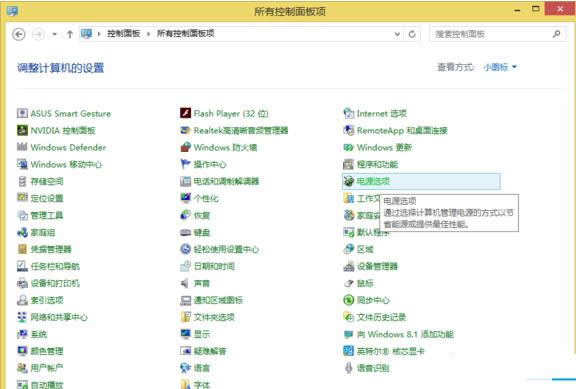Click the 鼠标 mouse icon
This screenshot has width=576, height=389.
(x=348, y=283)
